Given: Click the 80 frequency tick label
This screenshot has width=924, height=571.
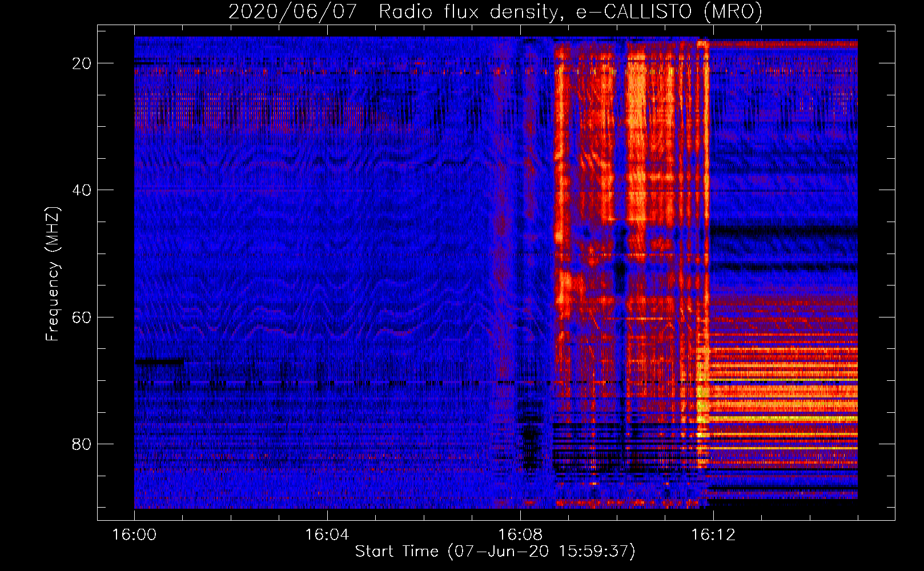Looking at the screenshot, I should 82,444.
